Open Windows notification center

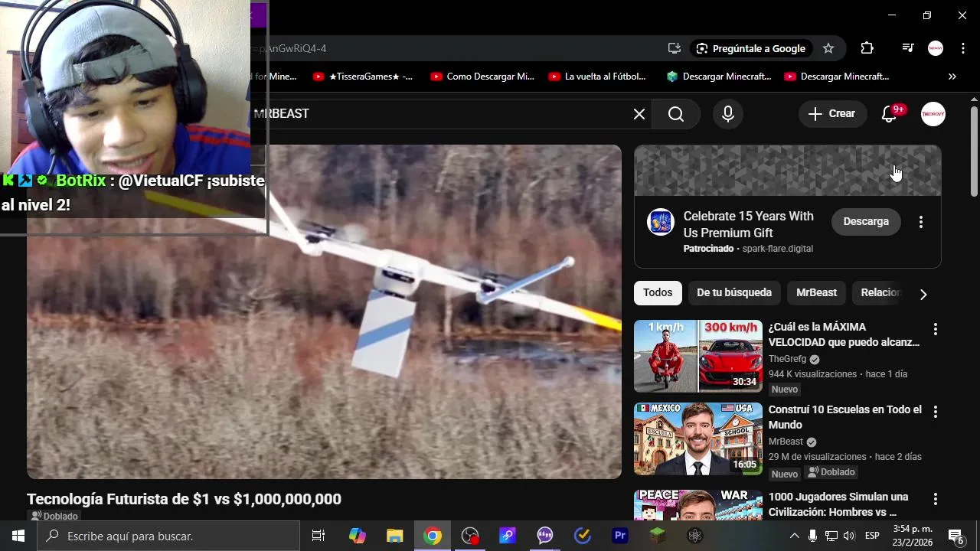click(x=956, y=536)
